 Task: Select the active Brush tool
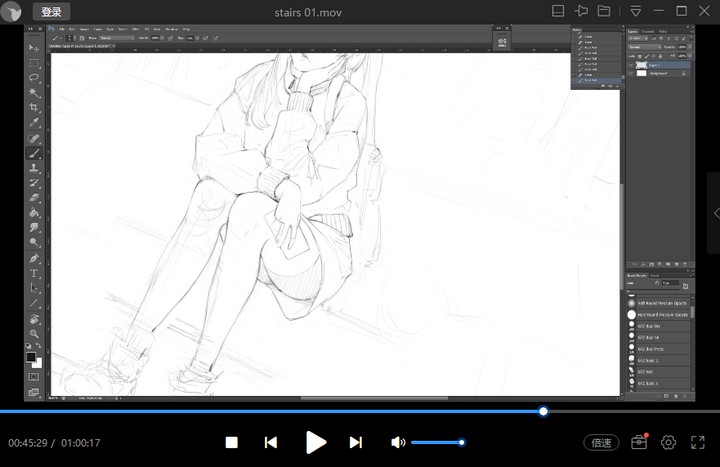tap(34, 153)
